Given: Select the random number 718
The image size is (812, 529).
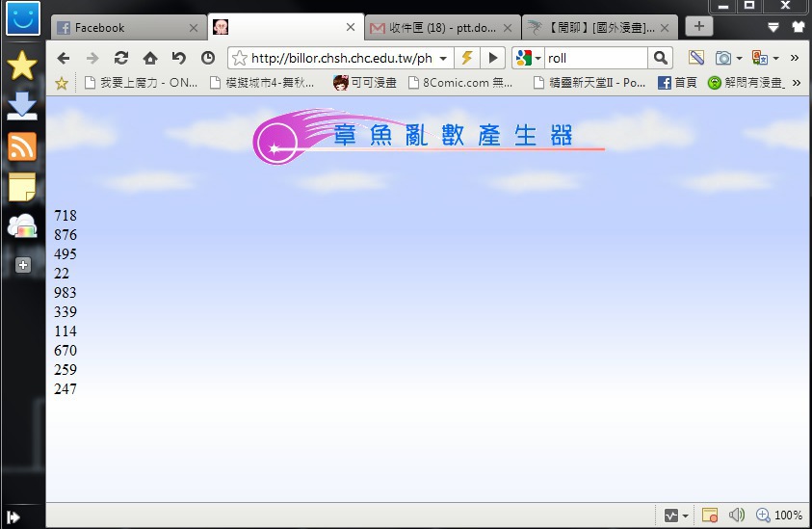Looking at the screenshot, I should tap(65, 216).
